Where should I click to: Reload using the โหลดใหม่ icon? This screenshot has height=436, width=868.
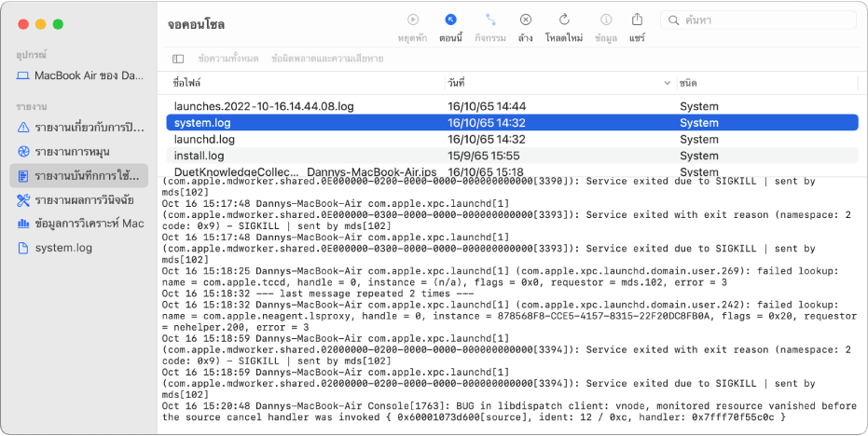tap(564, 20)
